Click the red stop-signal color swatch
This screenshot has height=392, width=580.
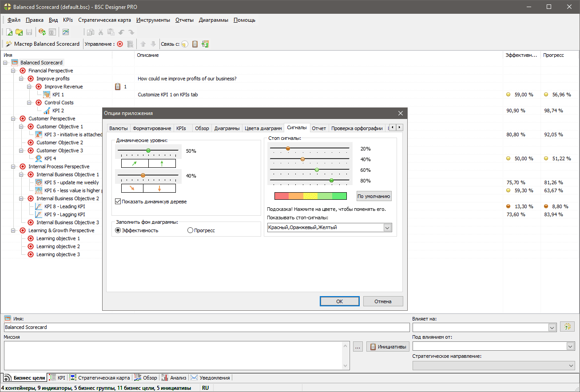click(282, 196)
